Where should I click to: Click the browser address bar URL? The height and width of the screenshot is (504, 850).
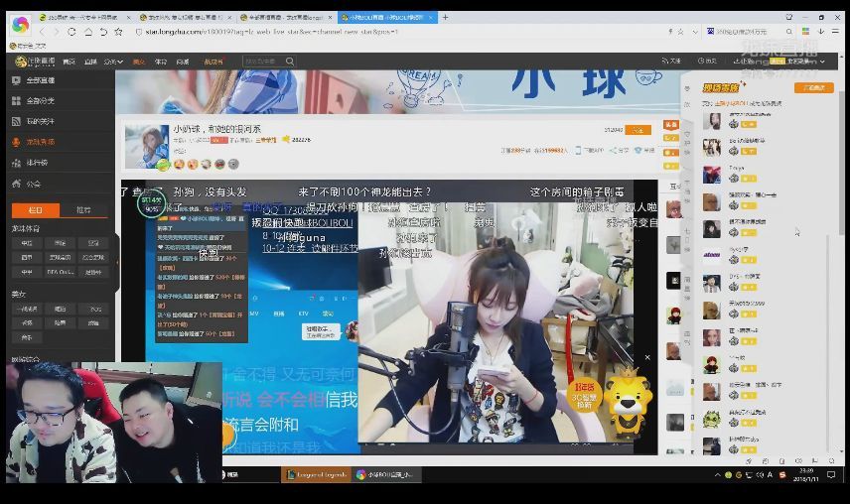[271, 32]
